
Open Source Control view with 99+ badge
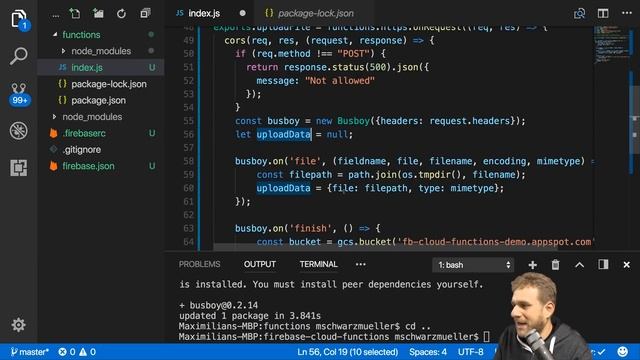click(x=19, y=94)
